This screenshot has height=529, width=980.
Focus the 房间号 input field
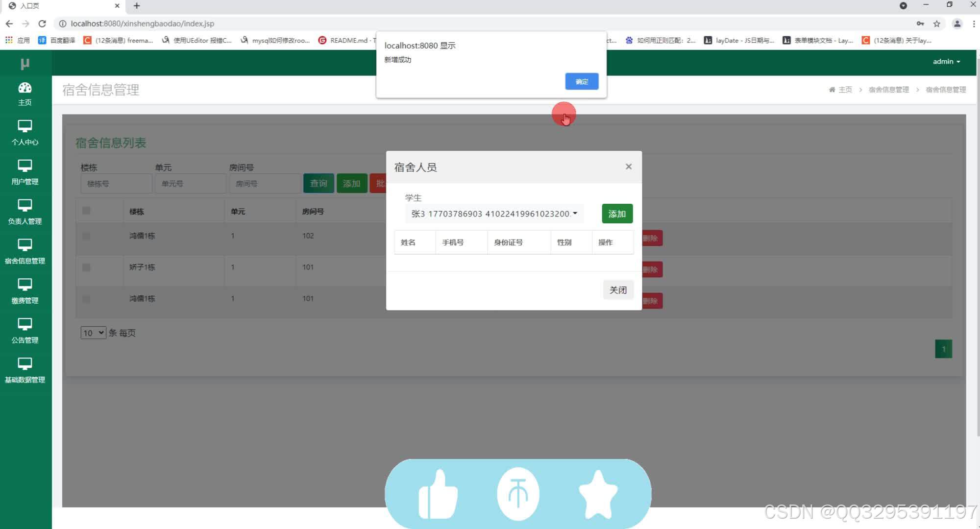[x=265, y=184]
